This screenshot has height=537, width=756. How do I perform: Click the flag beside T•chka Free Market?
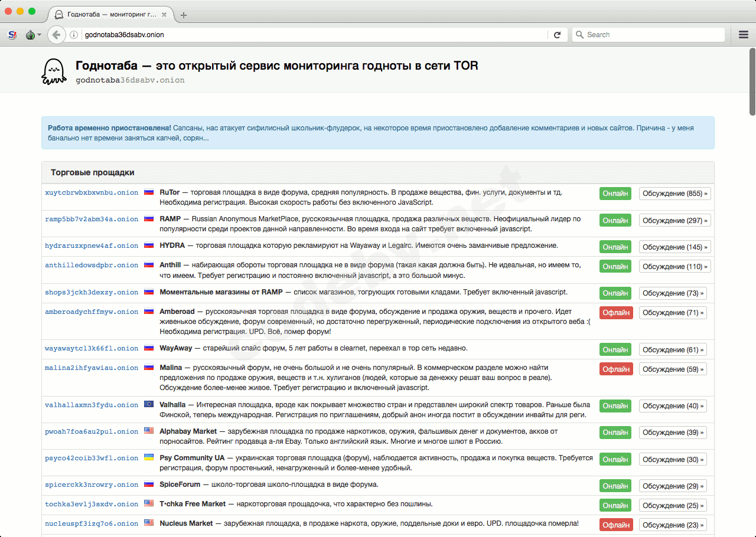pyautogui.click(x=149, y=504)
